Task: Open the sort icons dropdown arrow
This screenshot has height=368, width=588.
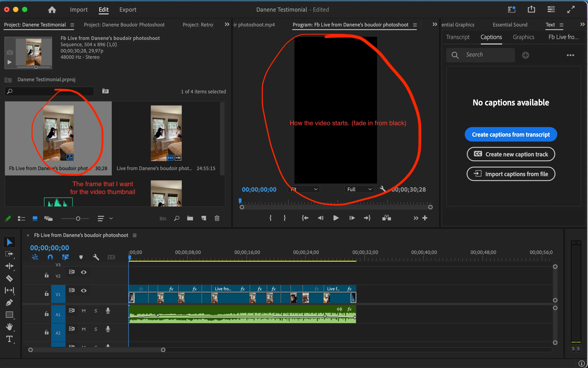Action: point(111,218)
